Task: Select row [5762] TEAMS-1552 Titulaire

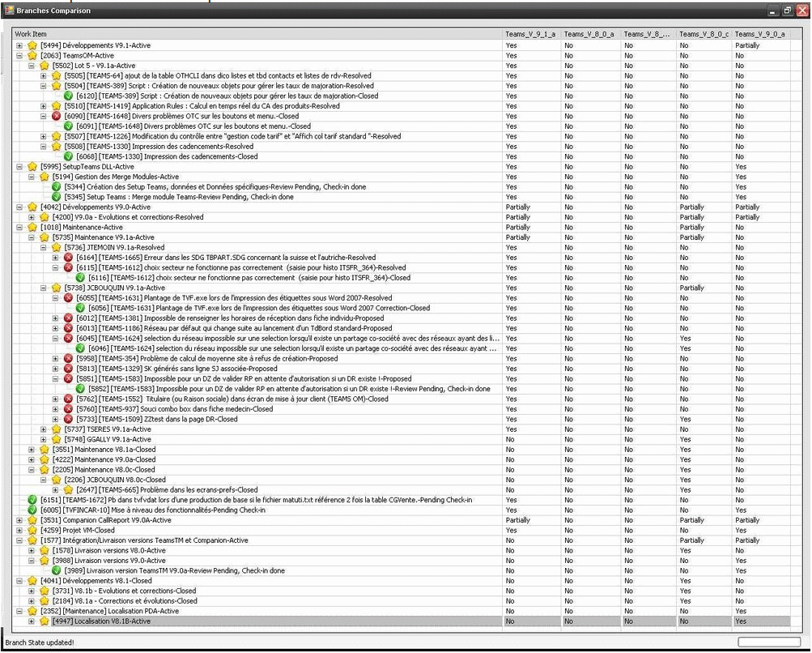Action: coord(402,399)
